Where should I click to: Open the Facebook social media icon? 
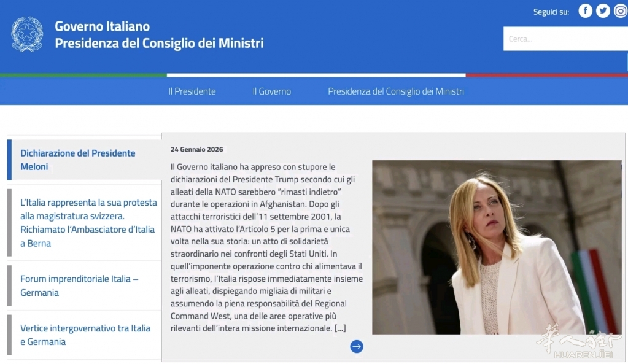pyautogui.click(x=585, y=11)
